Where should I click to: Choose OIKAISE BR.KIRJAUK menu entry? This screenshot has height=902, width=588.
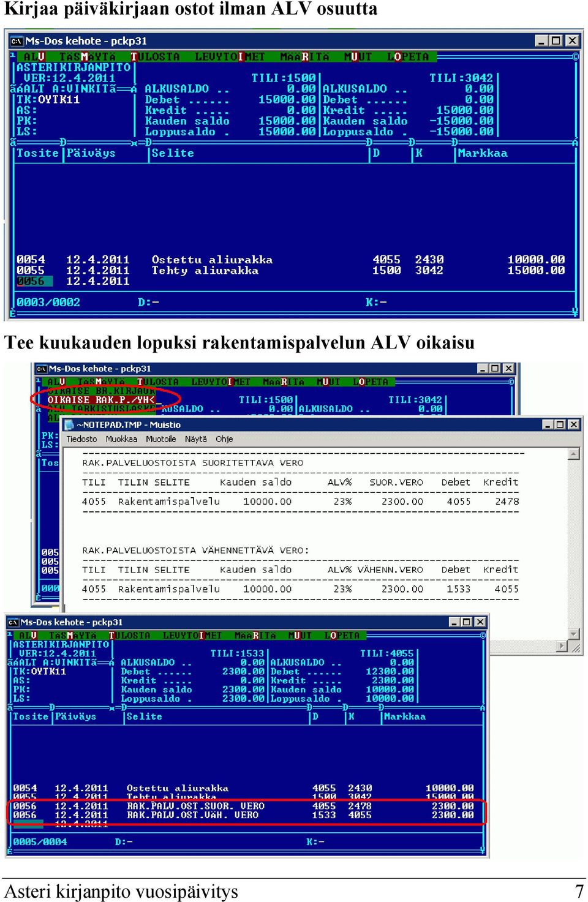click(101, 391)
